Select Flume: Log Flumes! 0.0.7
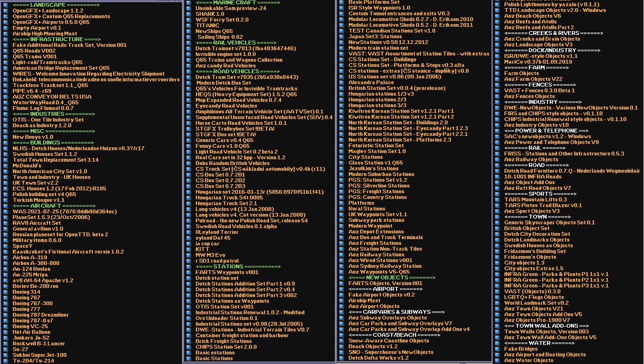Viewport: 644px width, 364px height. [x=43, y=108]
